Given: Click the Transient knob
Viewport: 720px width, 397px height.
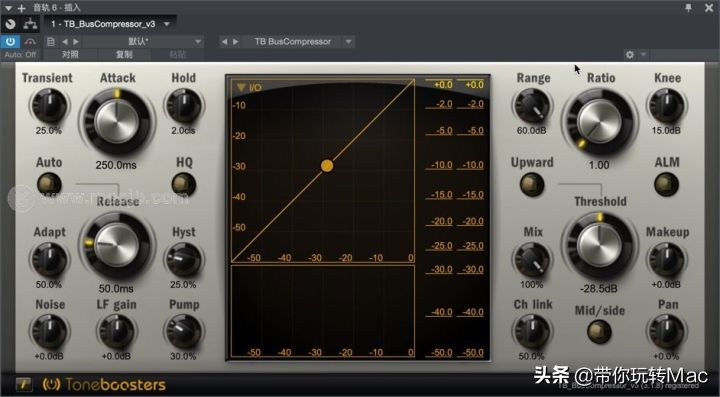Looking at the screenshot, I should (49, 105).
